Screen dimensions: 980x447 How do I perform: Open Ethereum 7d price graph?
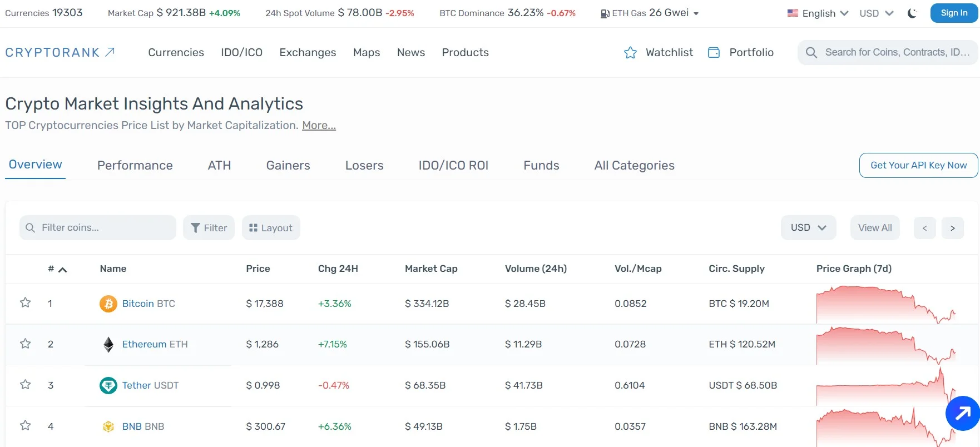click(886, 345)
